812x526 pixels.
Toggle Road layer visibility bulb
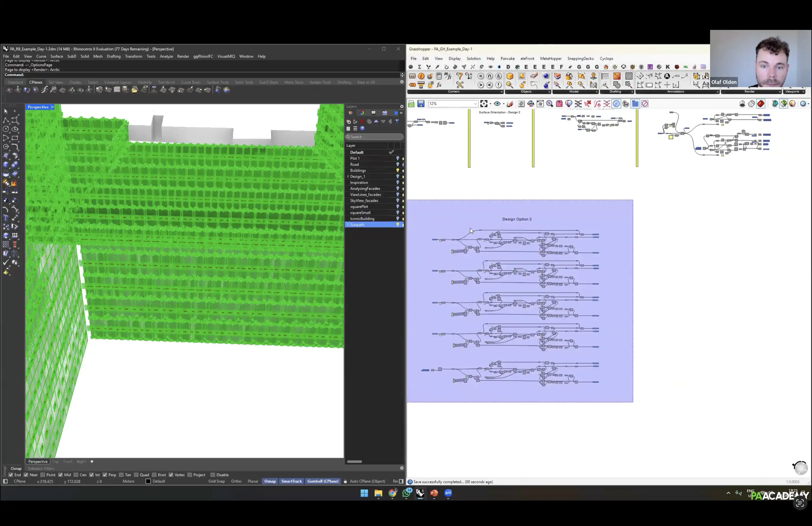pyautogui.click(x=398, y=164)
